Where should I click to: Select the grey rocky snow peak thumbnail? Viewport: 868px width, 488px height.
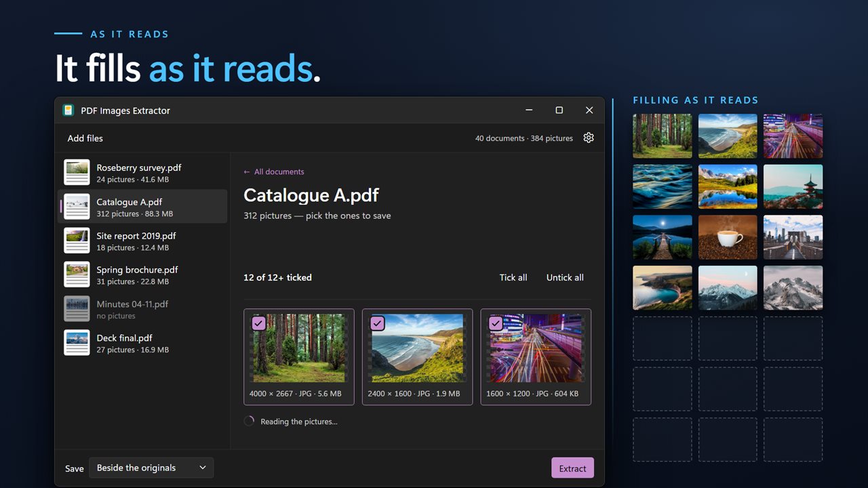click(x=793, y=288)
